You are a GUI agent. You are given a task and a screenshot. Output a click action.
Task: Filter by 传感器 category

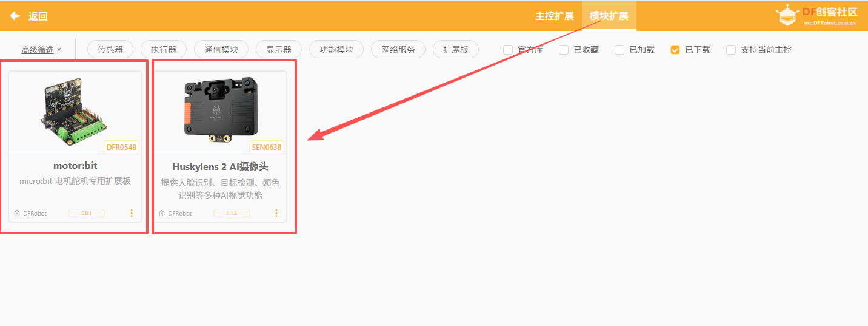pyautogui.click(x=110, y=50)
